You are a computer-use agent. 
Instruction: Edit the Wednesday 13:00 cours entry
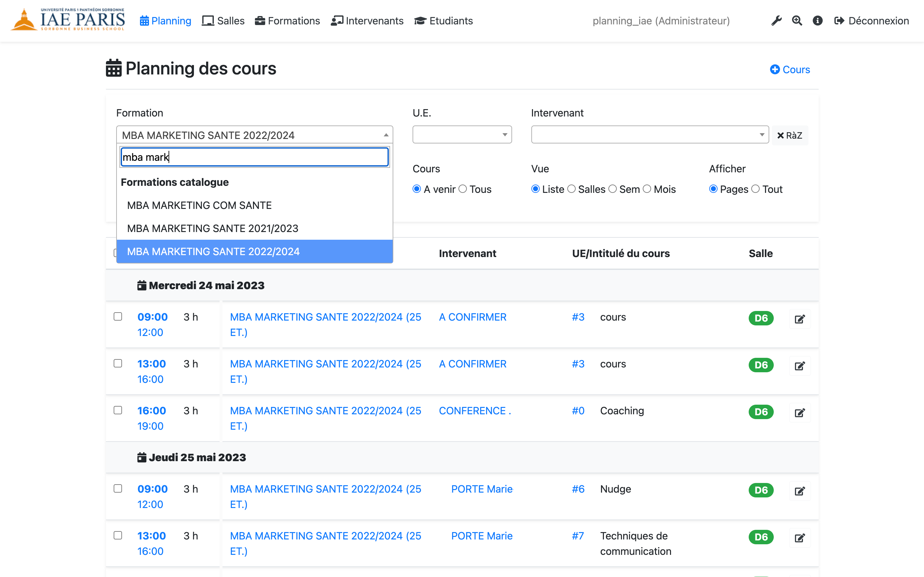[x=799, y=366]
